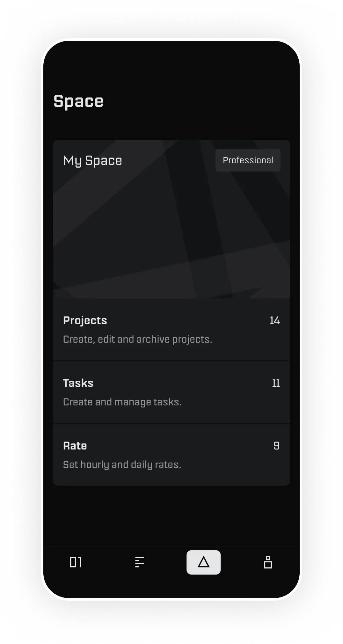The height and width of the screenshot is (644, 343).
Task: Tap the My Space card banner image
Action: click(171, 219)
